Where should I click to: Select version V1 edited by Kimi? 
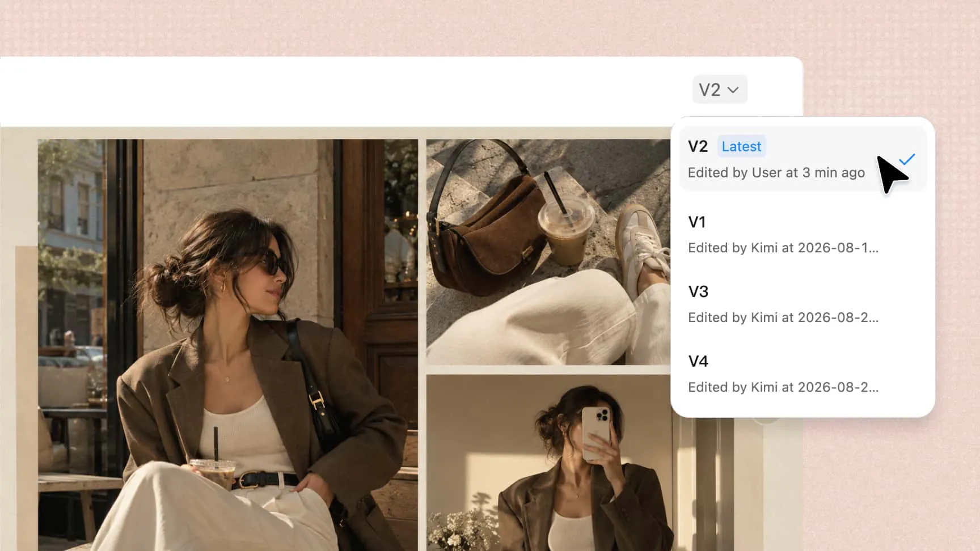pos(803,234)
